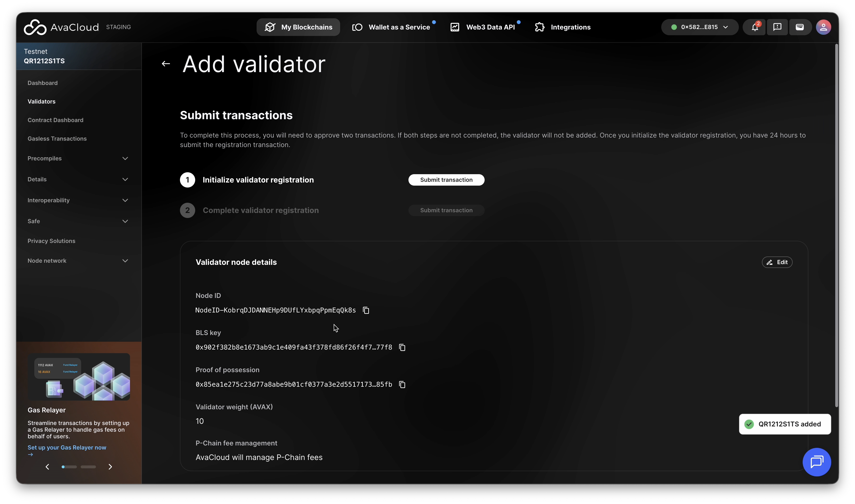Open the user profile avatar
Image resolution: width=855 pixels, height=504 pixels.
pyautogui.click(x=823, y=27)
